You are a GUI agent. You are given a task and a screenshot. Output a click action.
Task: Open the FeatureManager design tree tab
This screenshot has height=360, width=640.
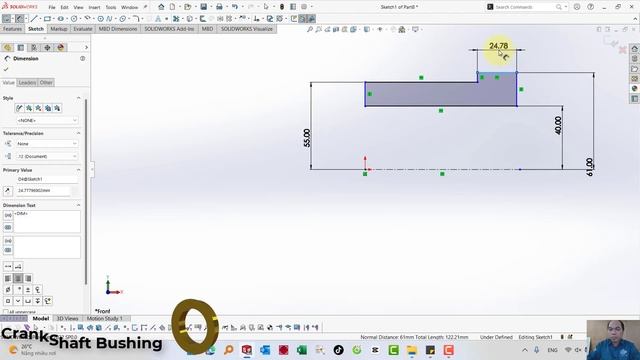(x=7, y=47)
